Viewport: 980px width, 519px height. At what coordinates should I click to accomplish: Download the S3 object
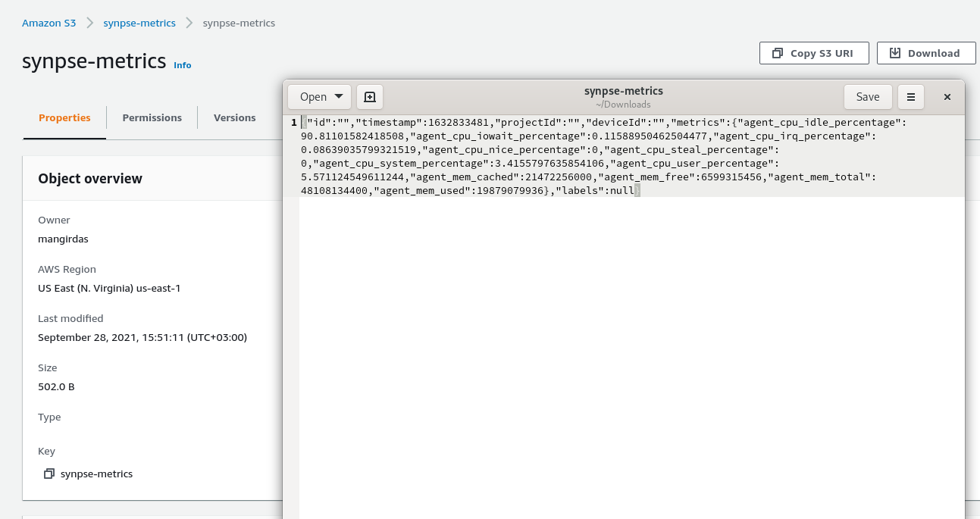925,53
